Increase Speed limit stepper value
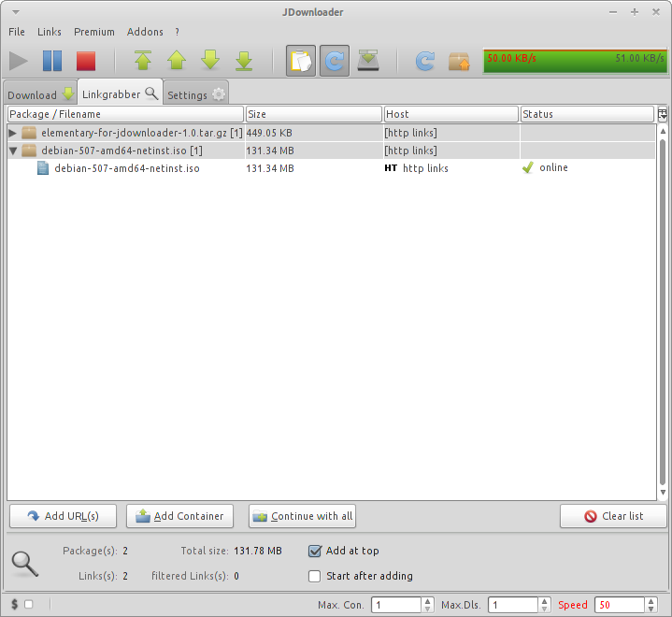This screenshot has height=617, width=672. point(651,601)
